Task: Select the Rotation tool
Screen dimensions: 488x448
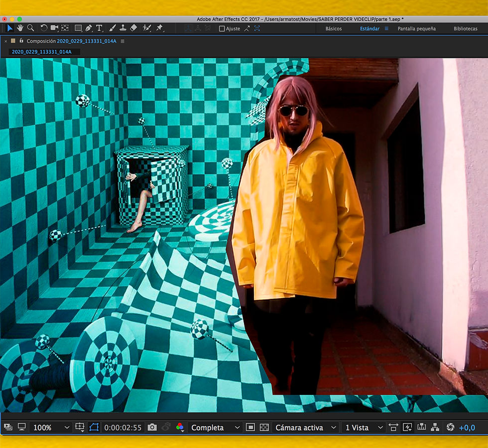Action: 44,28
